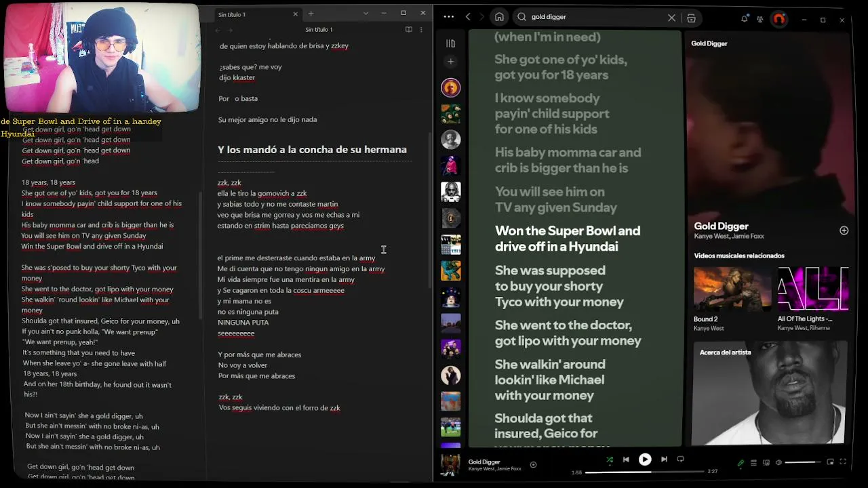The height and width of the screenshot is (488, 868).
Task: Skip to the next track
Action: pyautogui.click(x=664, y=460)
